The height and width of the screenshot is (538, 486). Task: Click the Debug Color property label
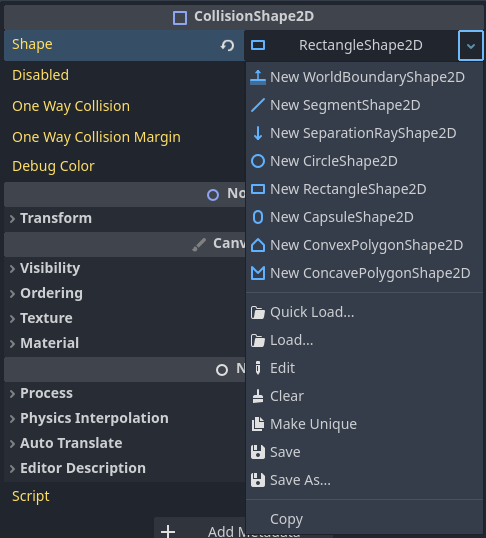coord(53,166)
